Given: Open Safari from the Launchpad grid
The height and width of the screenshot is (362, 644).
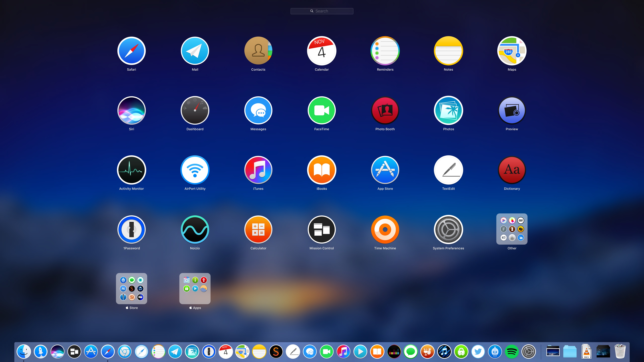Looking at the screenshot, I should click(131, 51).
